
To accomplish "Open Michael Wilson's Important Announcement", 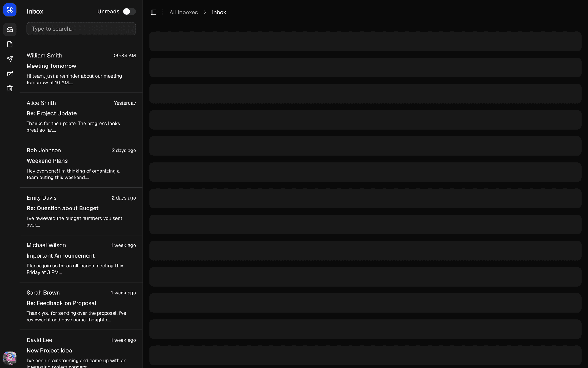I will pos(81,259).
